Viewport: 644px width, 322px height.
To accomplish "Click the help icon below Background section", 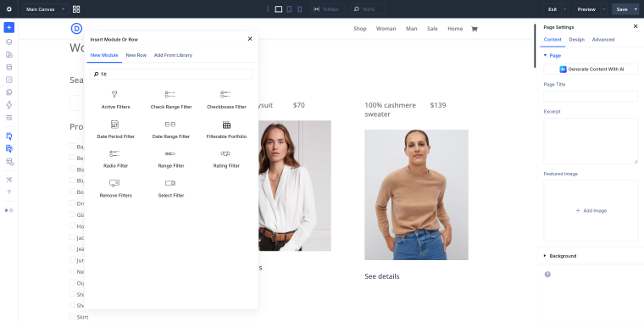I will coord(547,275).
